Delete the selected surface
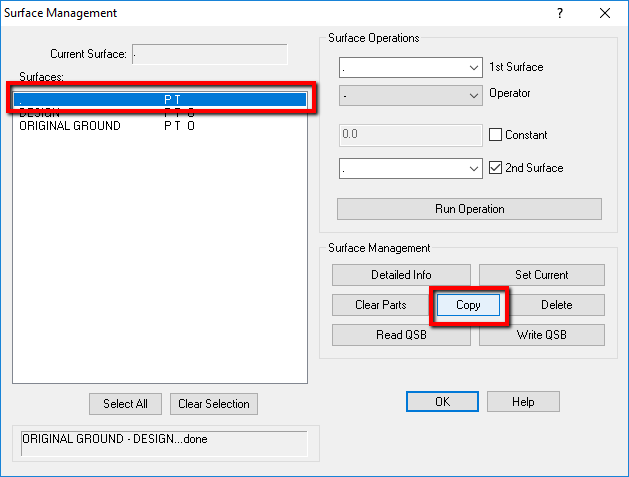 (556, 304)
